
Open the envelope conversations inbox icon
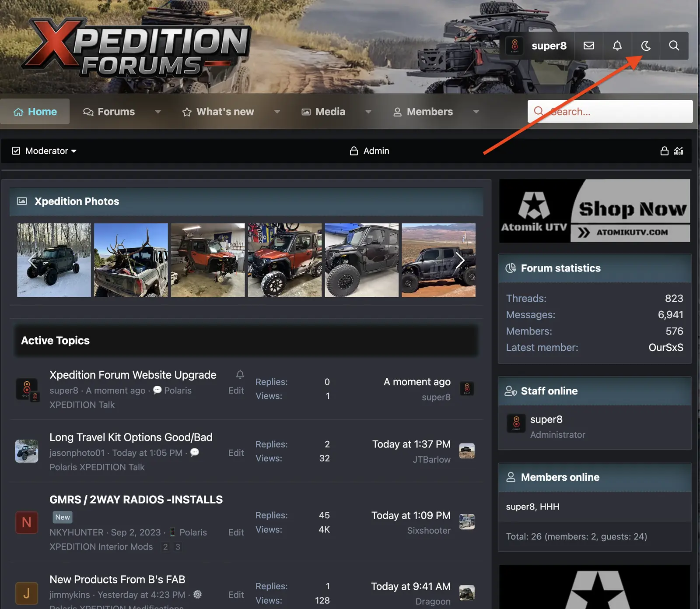pos(589,46)
